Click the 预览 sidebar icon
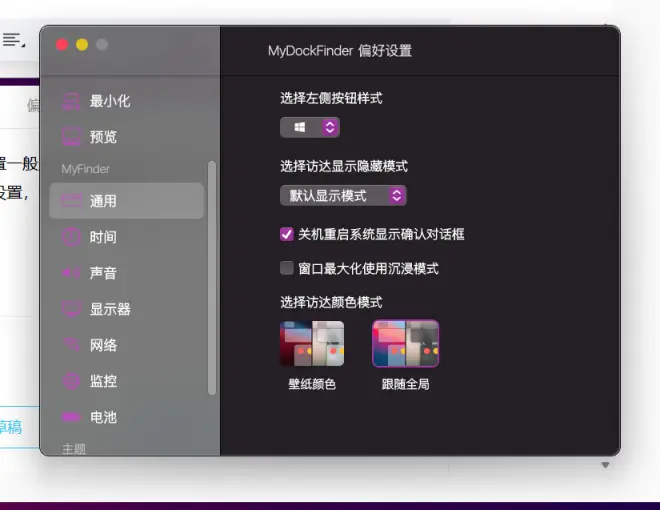Image resolution: width=660 pixels, height=510 pixels. point(71,137)
